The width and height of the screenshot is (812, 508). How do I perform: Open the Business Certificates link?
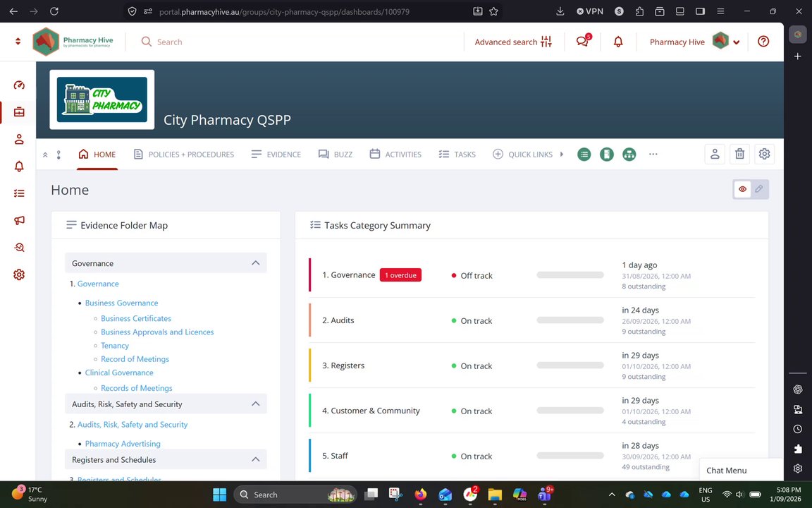(135, 318)
